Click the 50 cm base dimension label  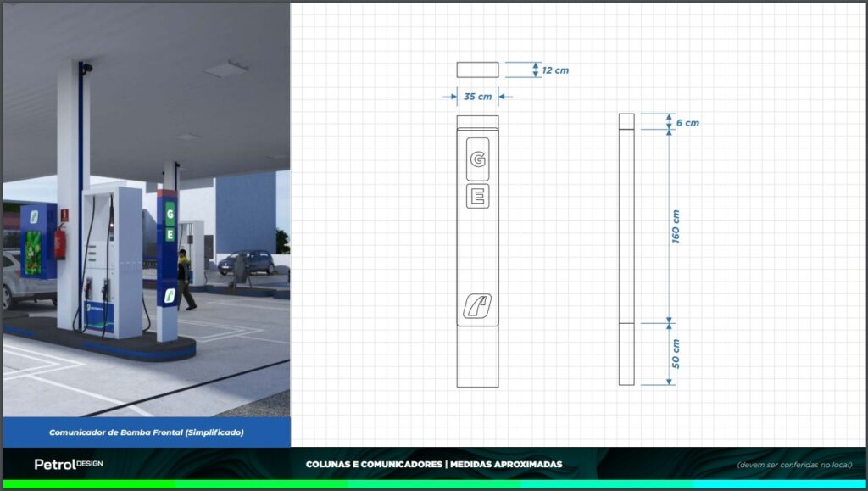click(676, 354)
